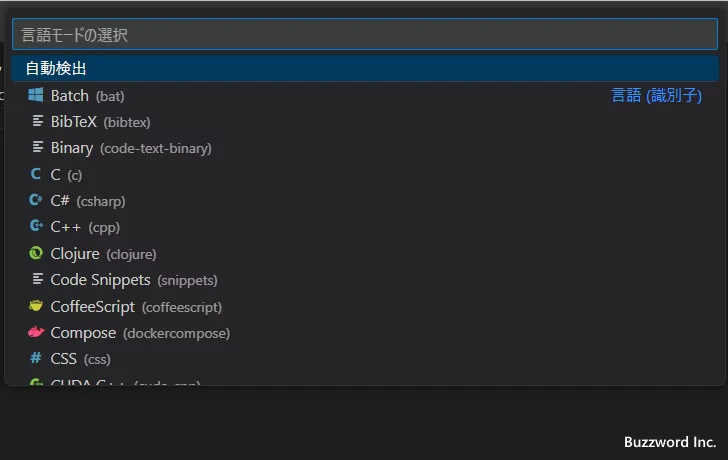
Task: Click the pink Docker whale Compose icon
Action: point(36,332)
